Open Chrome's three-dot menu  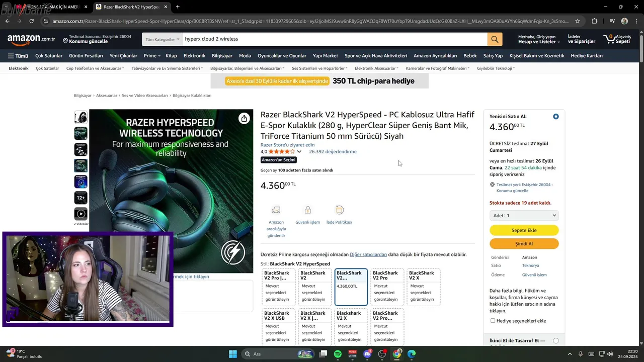[636, 21]
